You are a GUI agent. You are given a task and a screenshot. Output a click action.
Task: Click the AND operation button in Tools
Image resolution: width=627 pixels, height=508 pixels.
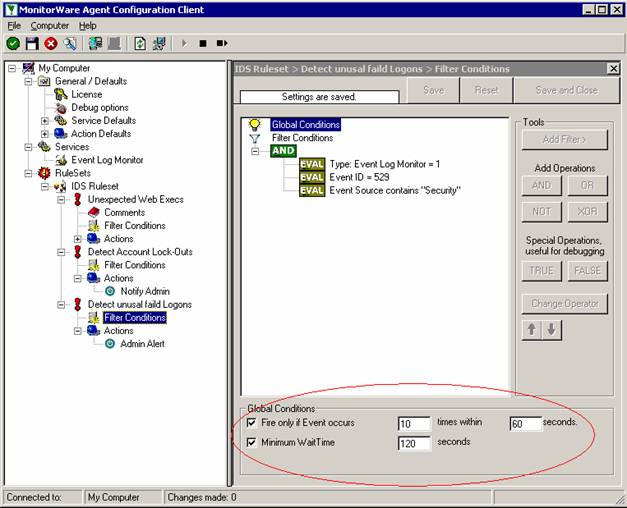[542, 186]
